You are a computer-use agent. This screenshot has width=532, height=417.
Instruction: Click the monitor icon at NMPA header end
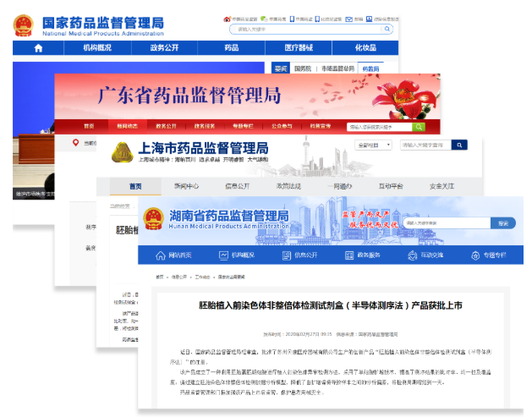tap(369, 19)
